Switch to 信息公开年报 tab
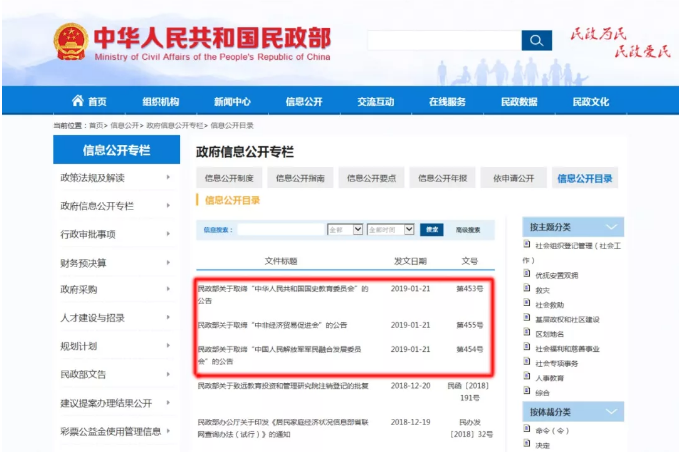Image resolution: width=685 pixels, height=452 pixels. [443, 178]
